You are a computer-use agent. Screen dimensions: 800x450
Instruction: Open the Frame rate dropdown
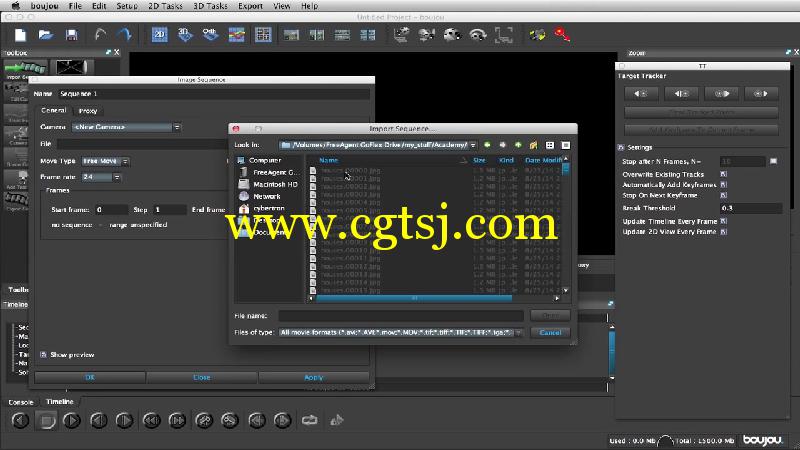pos(101,177)
